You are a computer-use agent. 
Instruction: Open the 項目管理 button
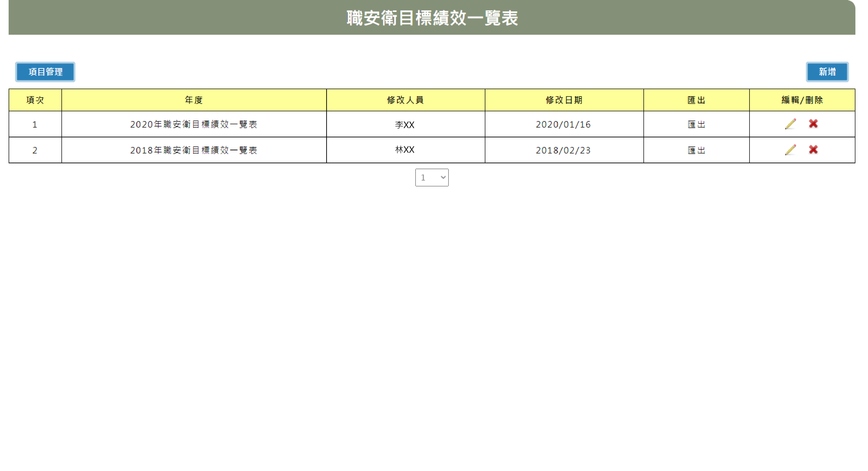pos(45,72)
